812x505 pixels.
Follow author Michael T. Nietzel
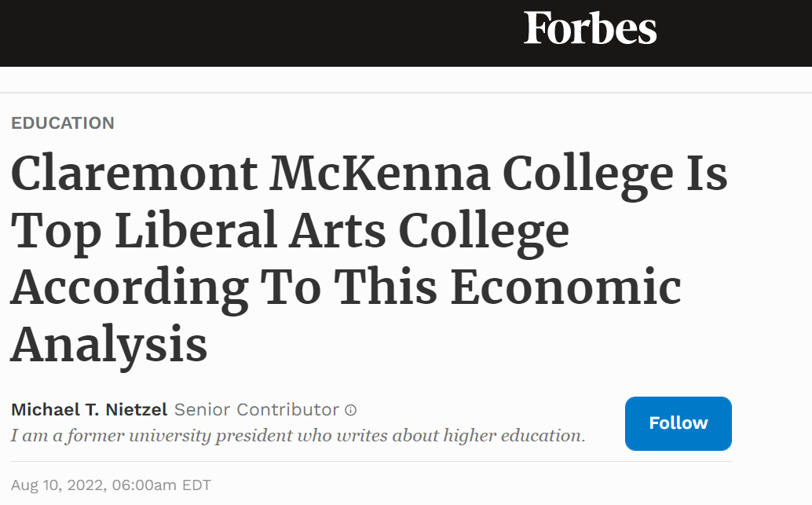678,423
